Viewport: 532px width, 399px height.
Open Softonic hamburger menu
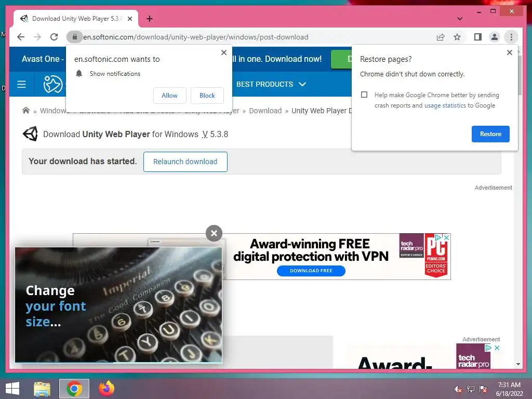pos(21,84)
